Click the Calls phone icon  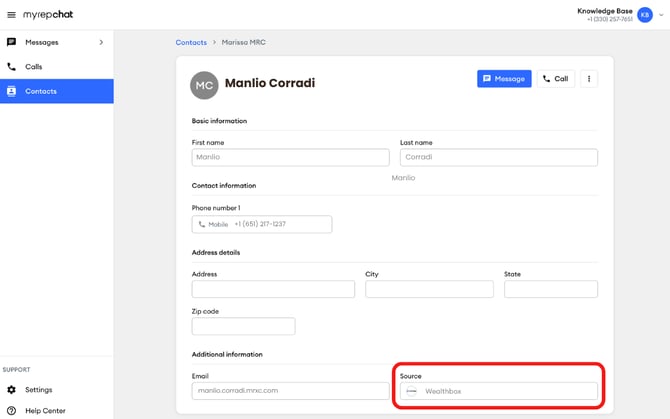[x=12, y=67]
